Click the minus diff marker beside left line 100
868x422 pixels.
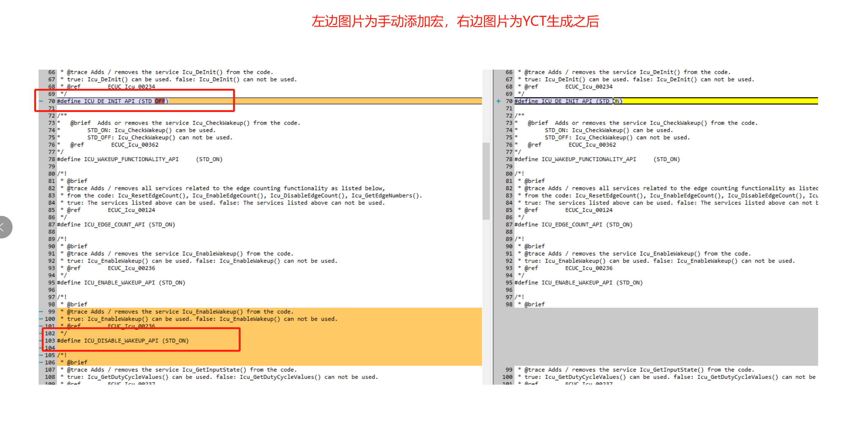click(41, 319)
